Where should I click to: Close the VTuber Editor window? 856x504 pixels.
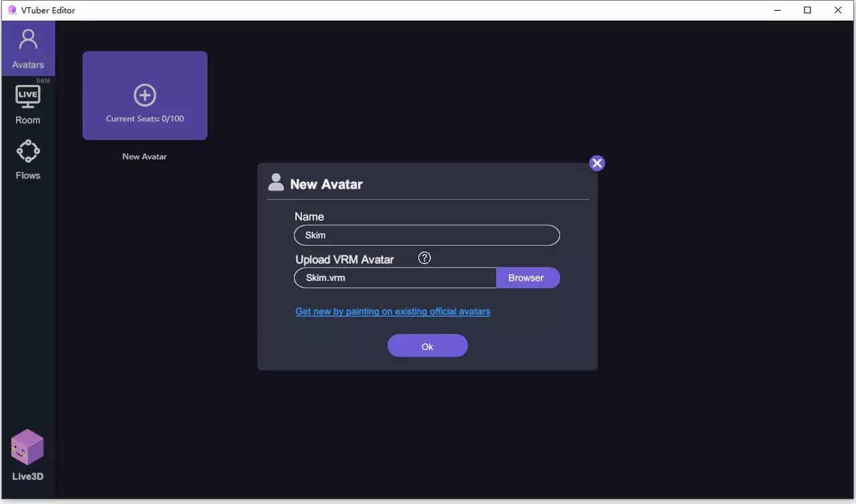pos(838,10)
